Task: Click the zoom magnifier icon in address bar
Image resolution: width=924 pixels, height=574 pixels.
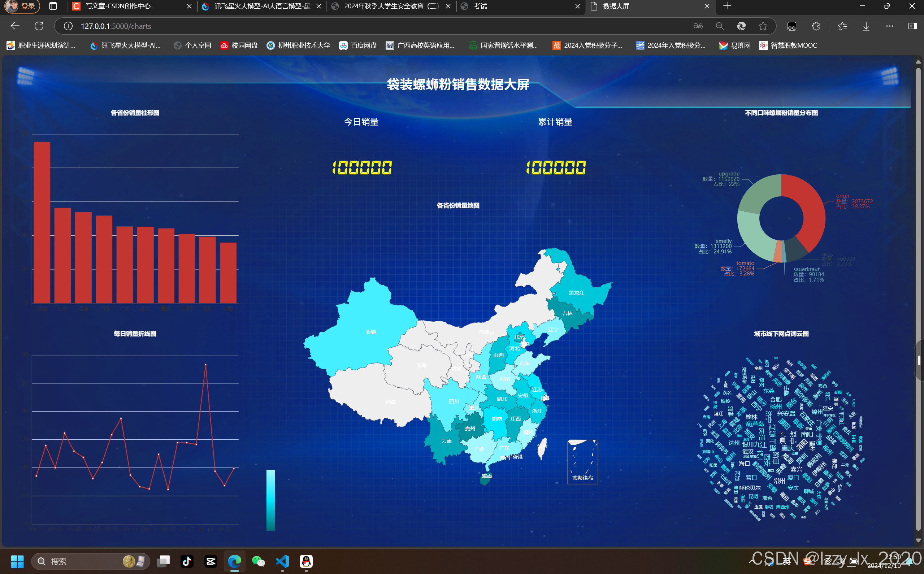Action: click(719, 26)
